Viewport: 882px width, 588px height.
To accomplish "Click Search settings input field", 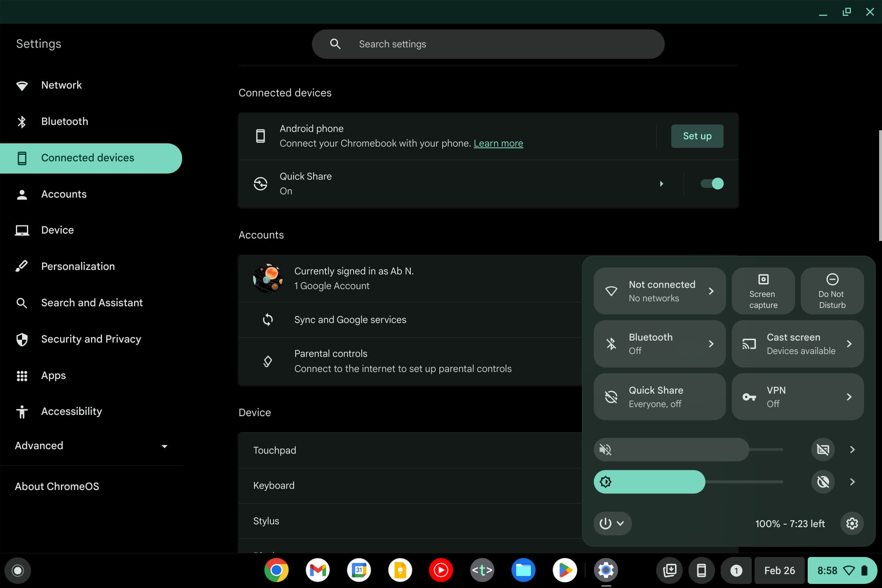I will pyautogui.click(x=488, y=44).
